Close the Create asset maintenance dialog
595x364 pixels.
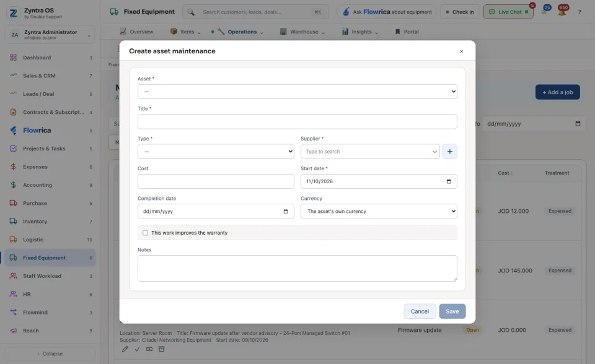(x=461, y=51)
